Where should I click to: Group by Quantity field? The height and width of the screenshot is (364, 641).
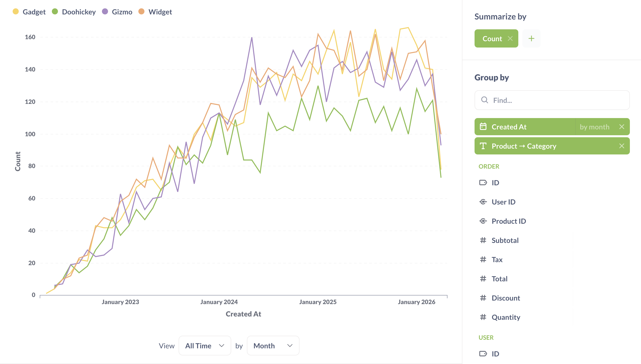pos(506,317)
